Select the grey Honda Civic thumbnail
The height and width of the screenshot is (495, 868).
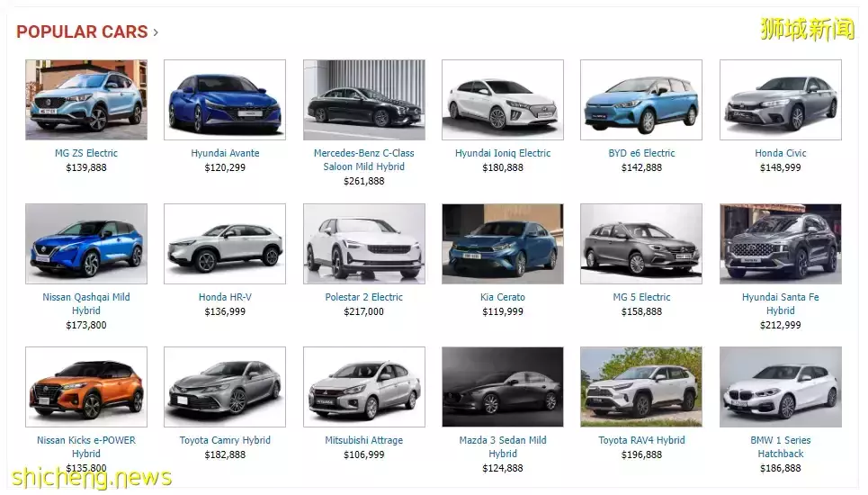click(781, 100)
